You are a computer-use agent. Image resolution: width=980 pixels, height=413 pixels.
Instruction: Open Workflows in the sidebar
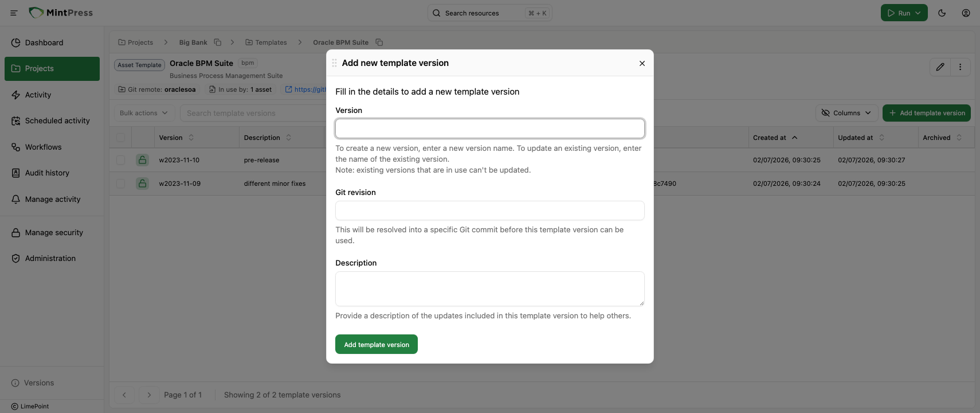click(x=52, y=147)
